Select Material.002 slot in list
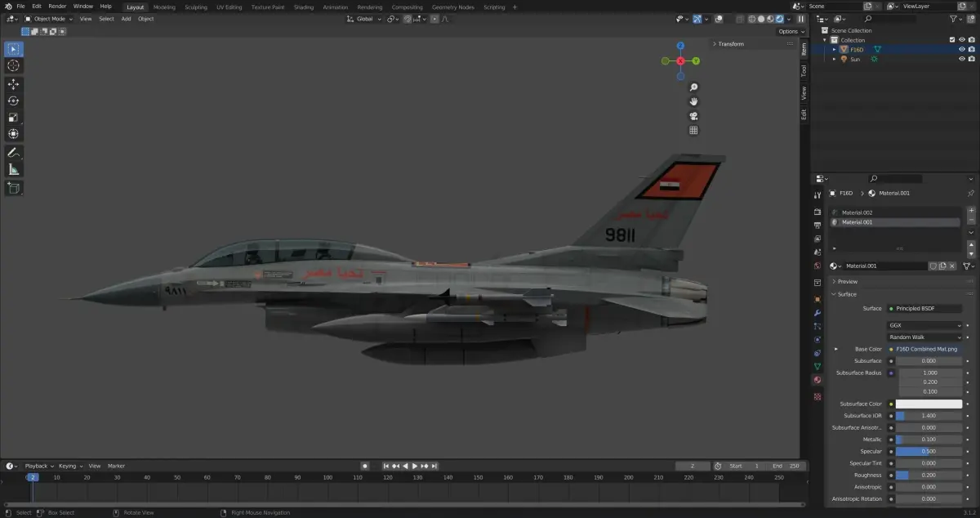980x518 pixels. pyautogui.click(x=895, y=212)
